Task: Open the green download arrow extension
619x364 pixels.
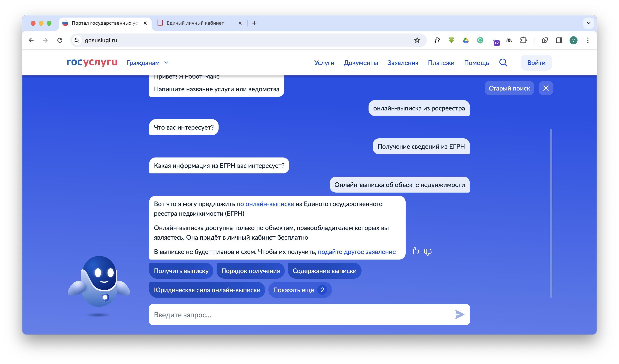Action: click(x=451, y=40)
